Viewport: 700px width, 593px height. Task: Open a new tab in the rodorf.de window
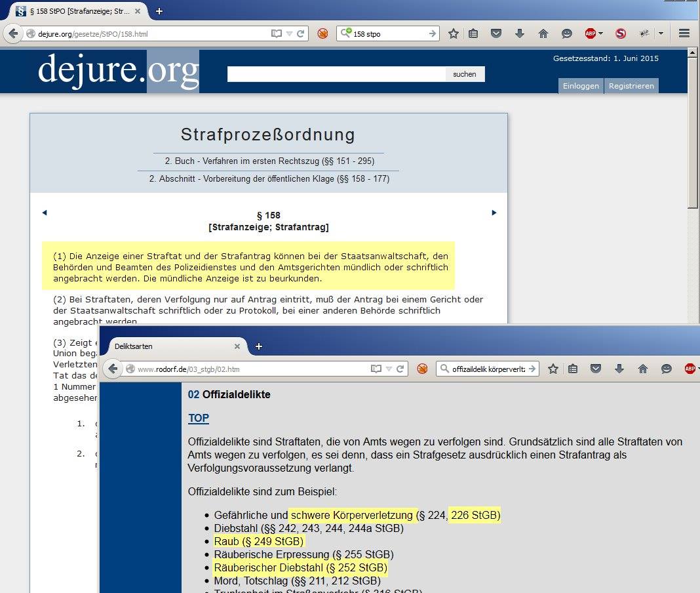pyautogui.click(x=259, y=346)
